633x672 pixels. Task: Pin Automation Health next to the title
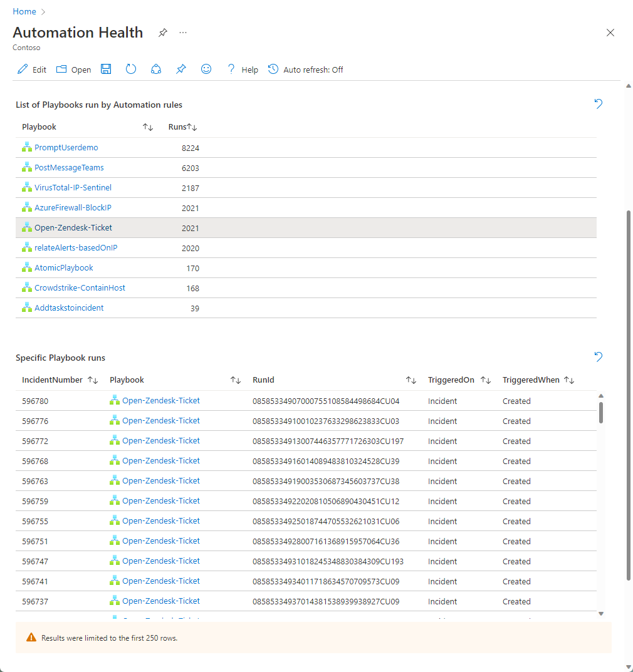(163, 33)
